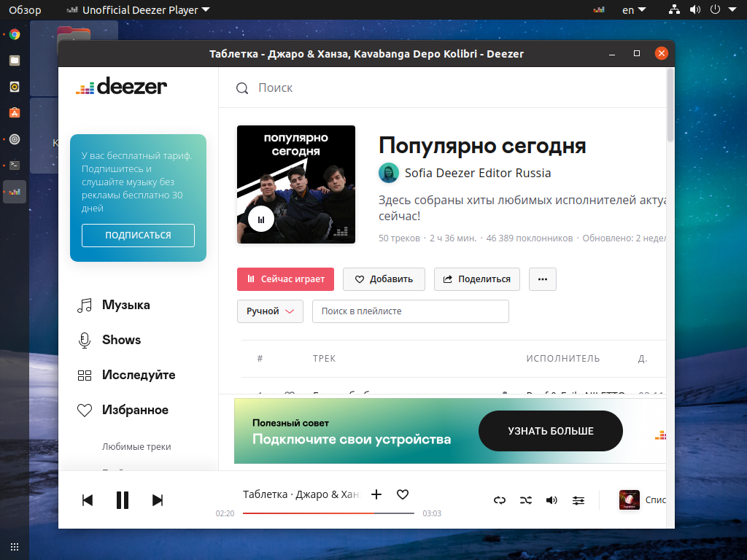747x560 pixels.
Task: Open Rhythmbox from the dock
Action: [x=15, y=87]
